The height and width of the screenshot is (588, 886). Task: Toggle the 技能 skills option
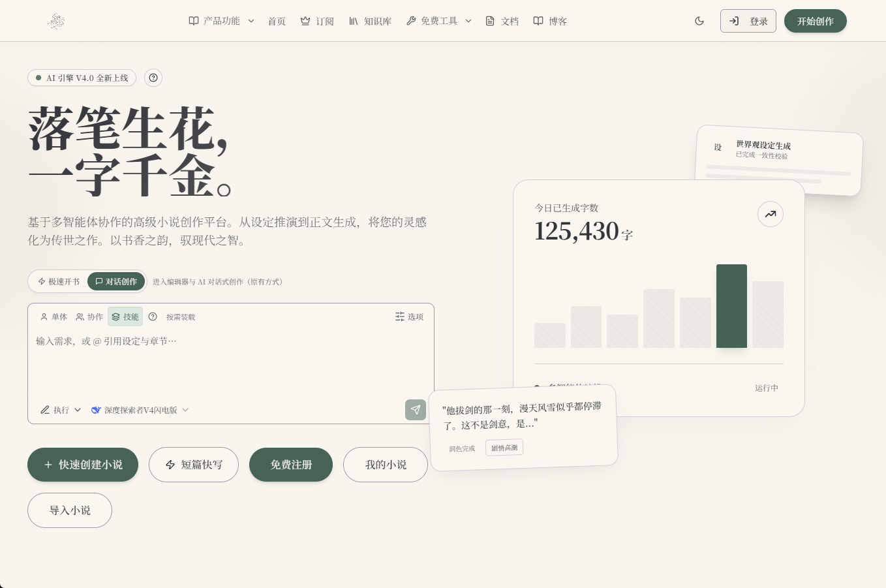pyautogui.click(x=125, y=317)
